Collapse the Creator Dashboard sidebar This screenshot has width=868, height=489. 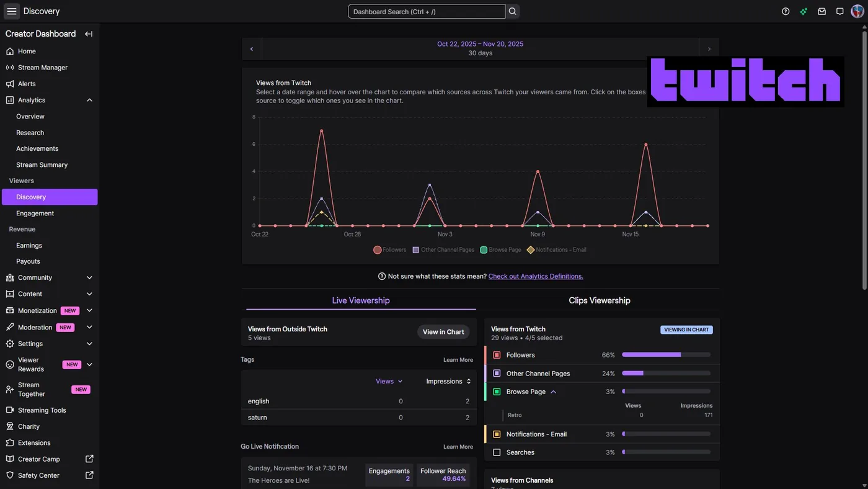pos(89,34)
